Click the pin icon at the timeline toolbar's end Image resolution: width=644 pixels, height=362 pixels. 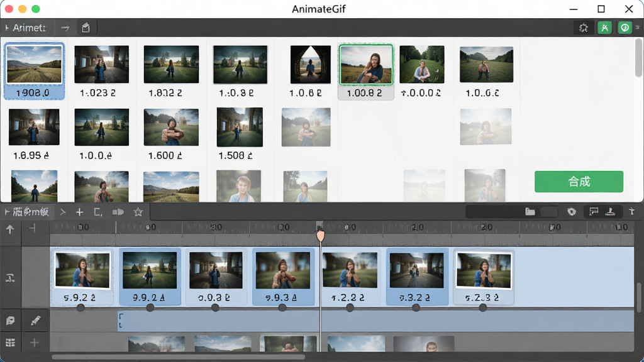click(631, 212)
